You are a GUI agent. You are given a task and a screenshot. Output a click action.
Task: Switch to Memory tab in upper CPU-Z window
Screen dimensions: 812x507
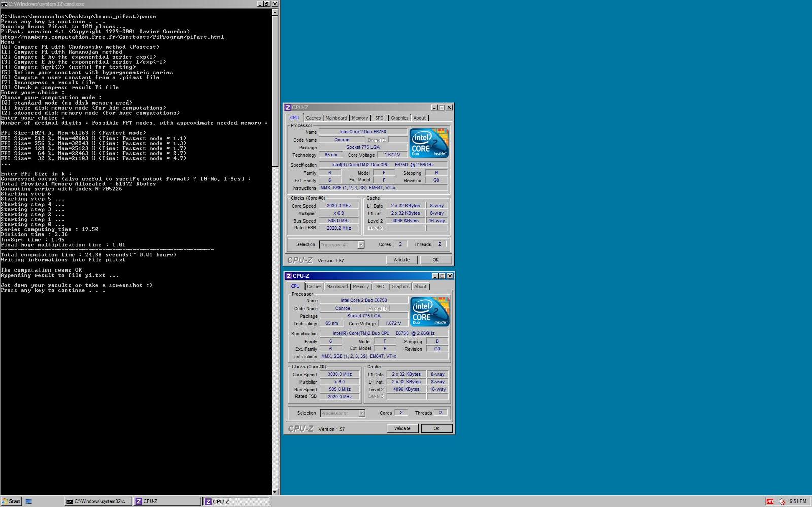pos(360,118)
